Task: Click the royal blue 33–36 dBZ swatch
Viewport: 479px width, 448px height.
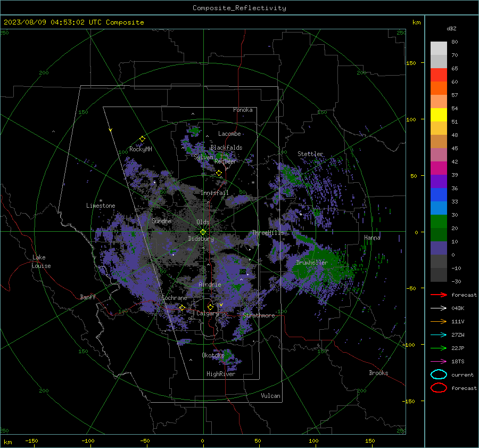Action: 439,195
